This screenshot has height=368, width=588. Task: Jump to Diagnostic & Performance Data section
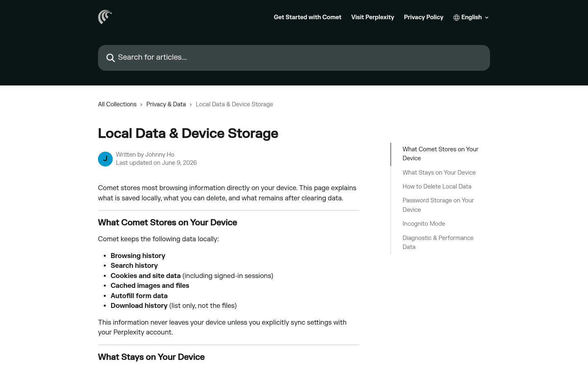click(x=438, y=242)
